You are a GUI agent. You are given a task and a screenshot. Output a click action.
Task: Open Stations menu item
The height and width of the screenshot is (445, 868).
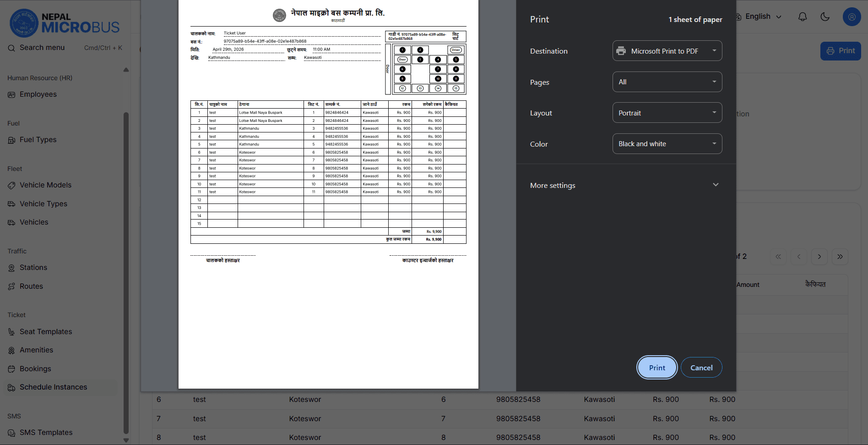tap(33, 268)
